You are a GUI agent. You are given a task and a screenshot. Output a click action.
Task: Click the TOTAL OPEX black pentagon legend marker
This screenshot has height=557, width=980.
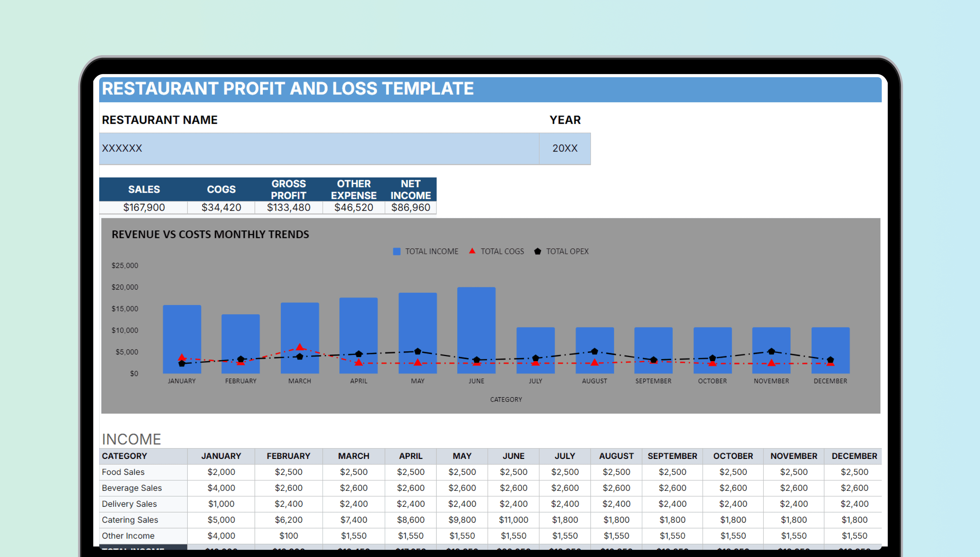[x=537, y=251]
